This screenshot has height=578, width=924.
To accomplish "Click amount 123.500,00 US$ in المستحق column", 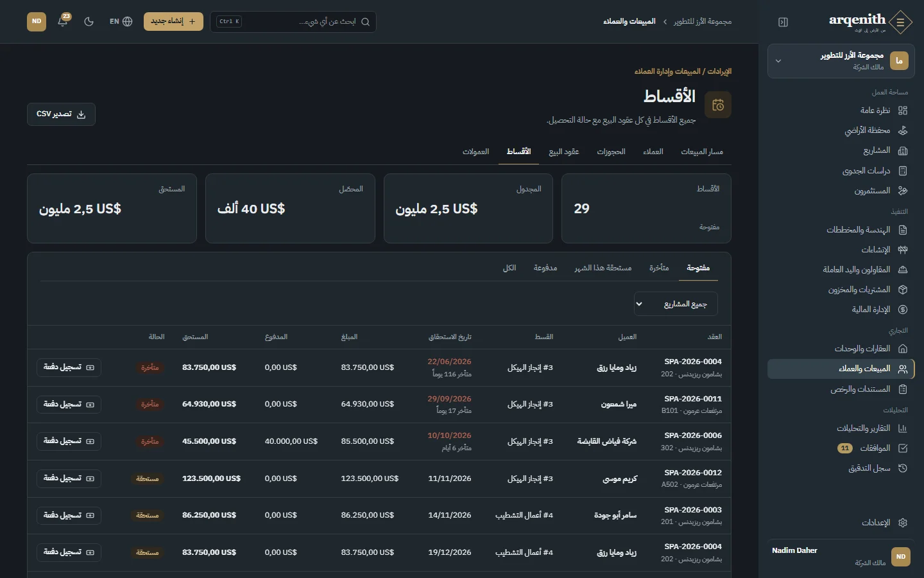I will (x=211, y=478).
